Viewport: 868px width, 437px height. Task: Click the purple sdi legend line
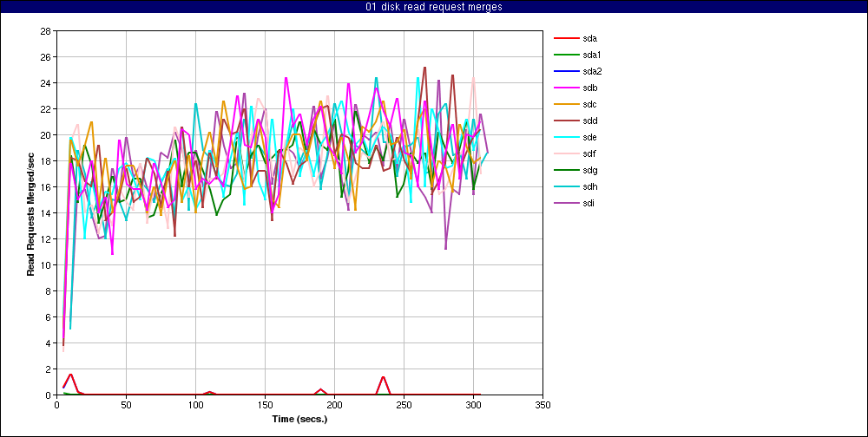coord(565,204)
